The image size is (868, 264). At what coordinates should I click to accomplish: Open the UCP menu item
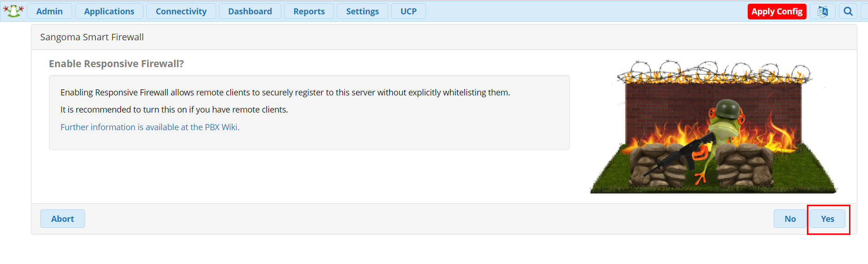[409, 11]
